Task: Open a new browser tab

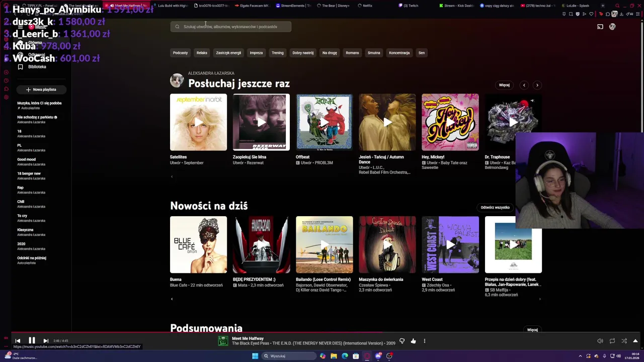Action: (603, 6)
